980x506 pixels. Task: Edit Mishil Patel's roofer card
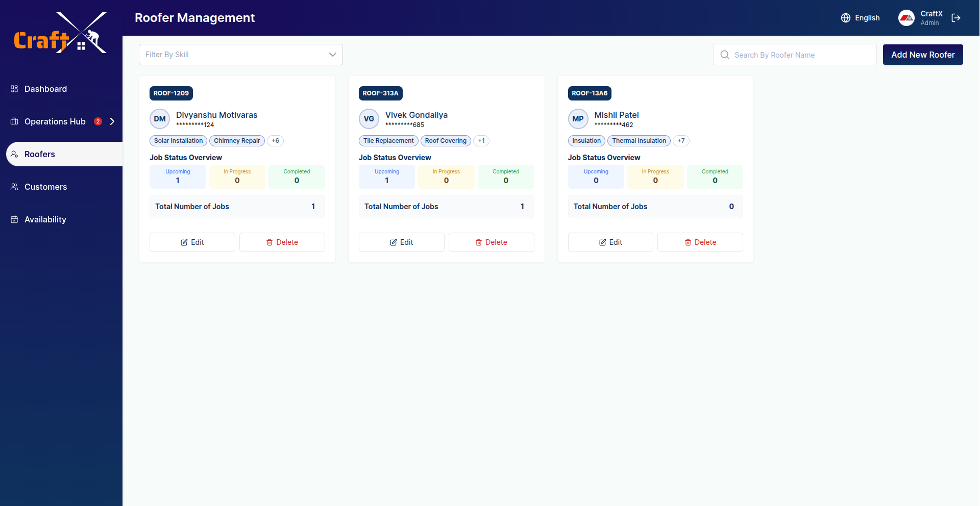[x=610, y=242]
